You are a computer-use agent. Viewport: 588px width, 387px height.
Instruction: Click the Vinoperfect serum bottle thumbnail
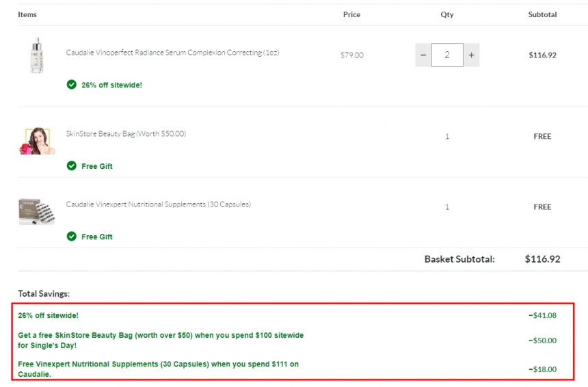tap(36, 55)
